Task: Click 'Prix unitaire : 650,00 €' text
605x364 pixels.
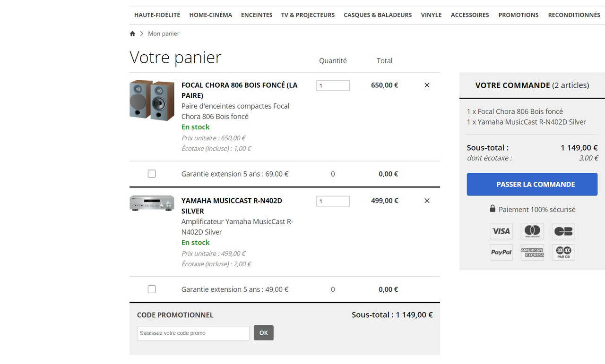Action: click(214, 138)
